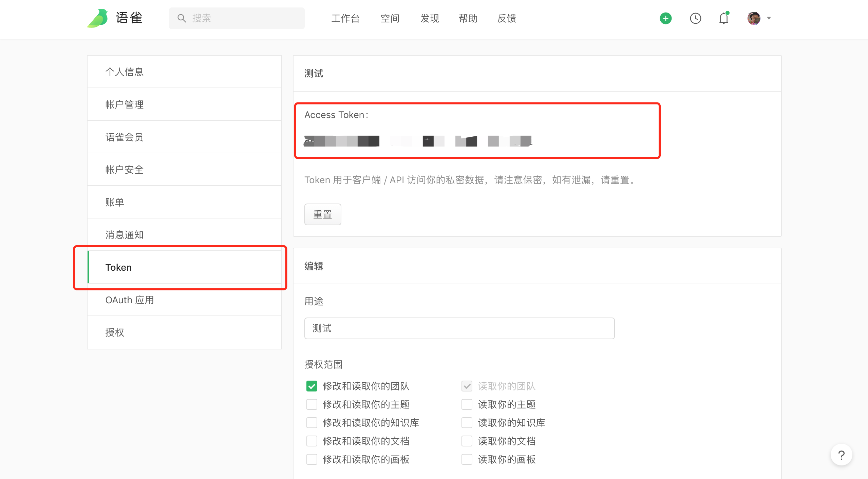
Task: Click the 用途 input field
Action: point(459,328)
